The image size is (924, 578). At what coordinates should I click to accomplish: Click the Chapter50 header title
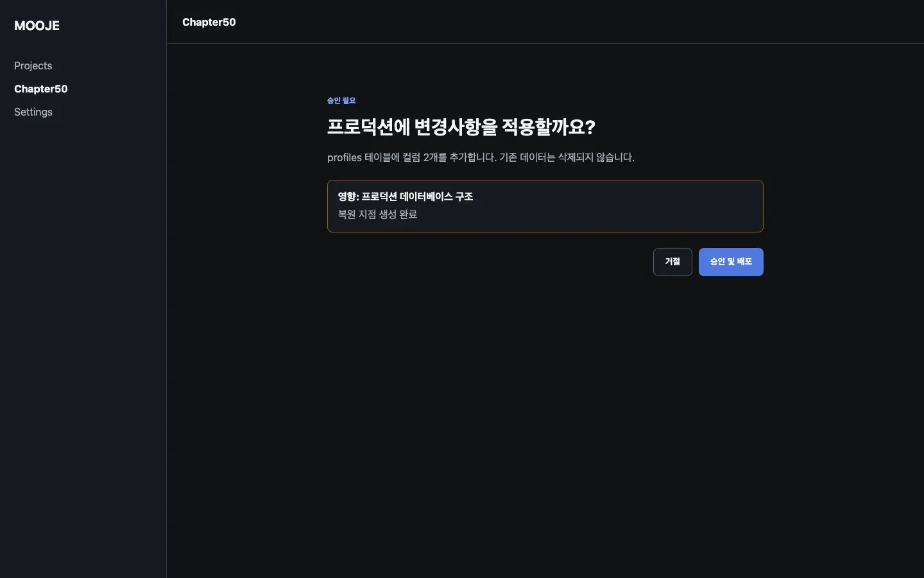point(209,22)
